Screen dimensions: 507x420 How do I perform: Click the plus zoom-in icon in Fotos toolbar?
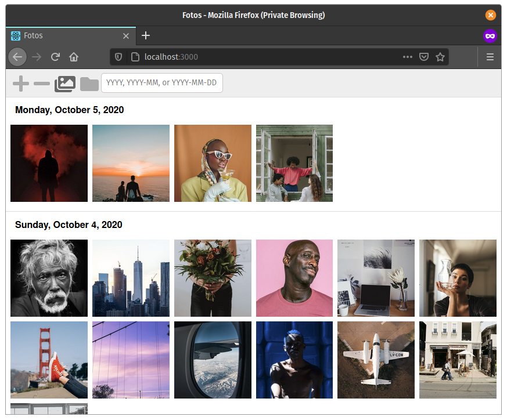[x=21, y=84]
